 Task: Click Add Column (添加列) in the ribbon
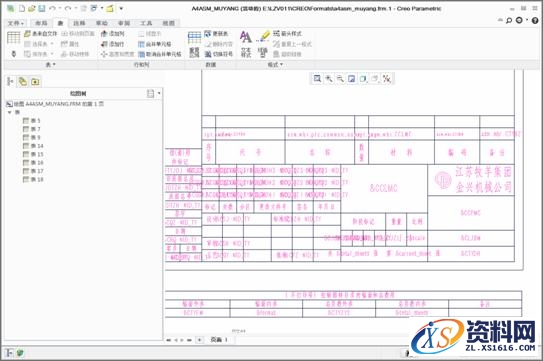113,34
